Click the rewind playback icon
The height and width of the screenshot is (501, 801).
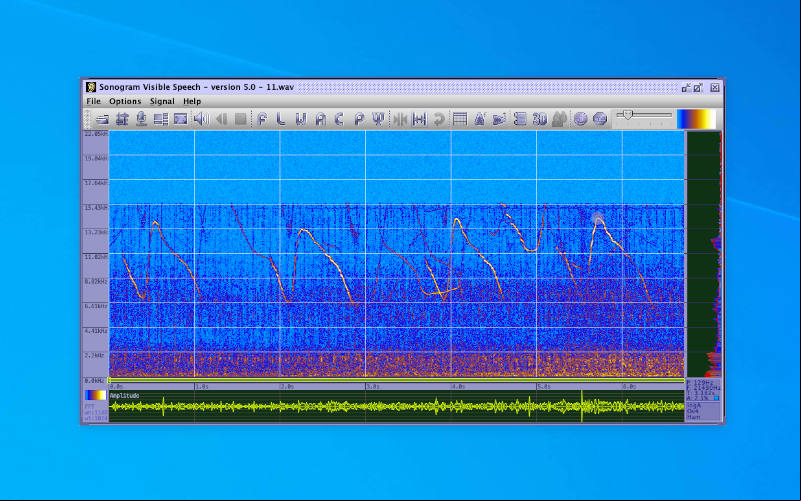coord(221,120)
